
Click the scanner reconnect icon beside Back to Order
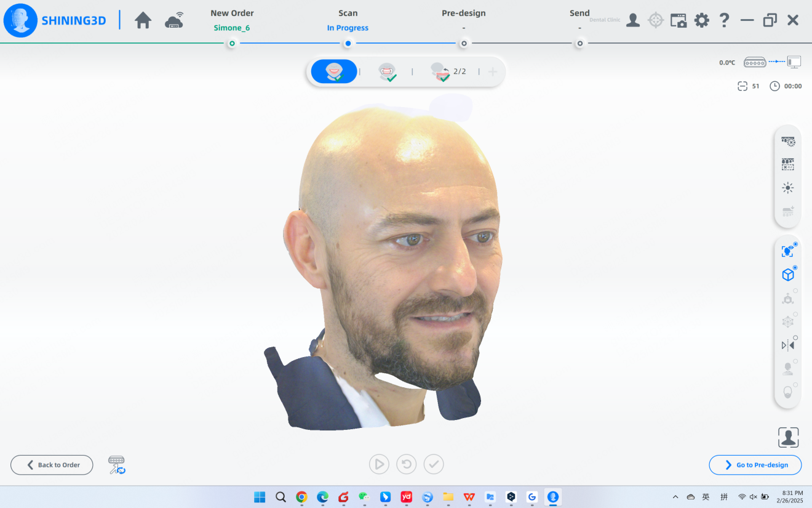(117, 465)
